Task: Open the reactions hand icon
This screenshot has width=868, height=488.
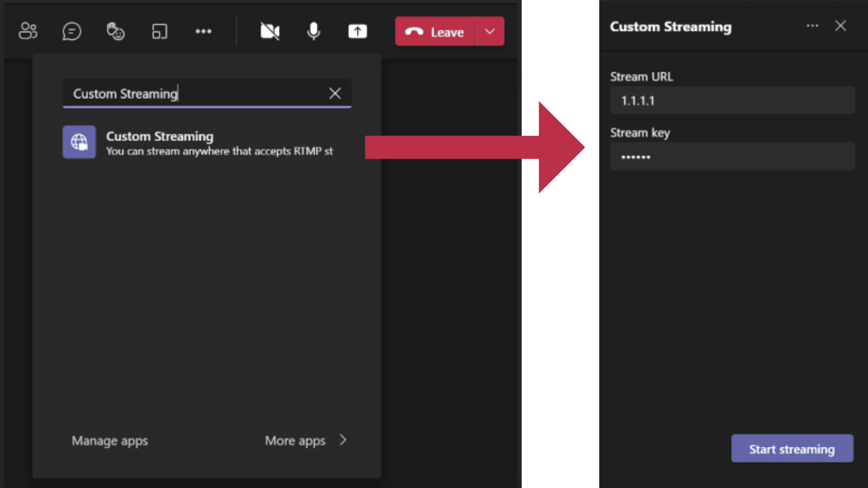Action: pos(115,31)
